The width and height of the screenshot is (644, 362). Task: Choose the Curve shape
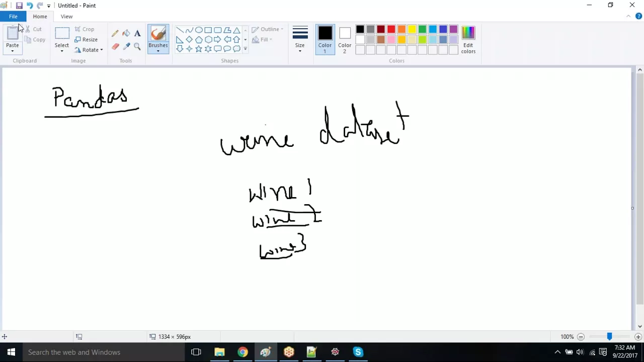point(189,30)
